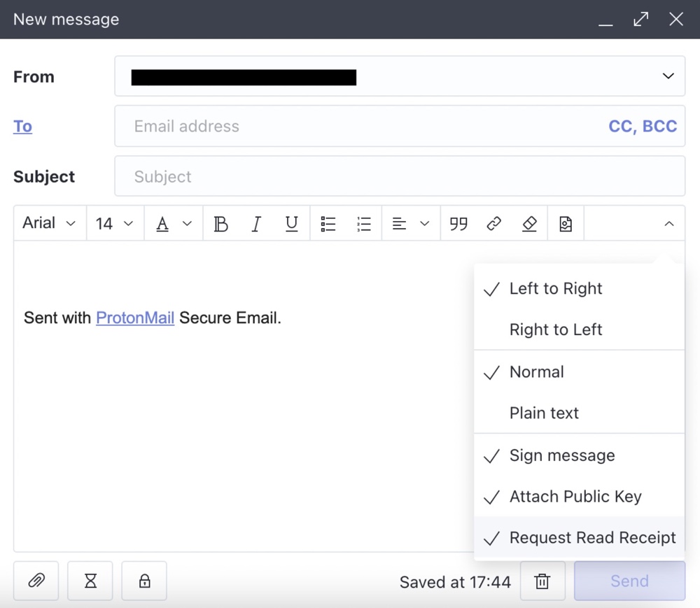Image resolution: width=700 pixels, height=608 pixels.
Task: Open the Arial font family dropdown
Action: point(50,223)
